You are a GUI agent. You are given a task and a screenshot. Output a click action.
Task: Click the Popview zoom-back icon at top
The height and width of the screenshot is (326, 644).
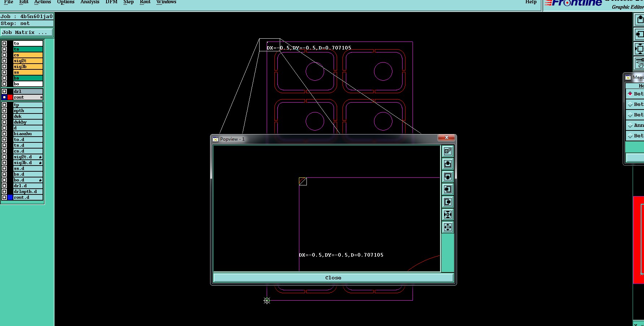coord(448,151)
